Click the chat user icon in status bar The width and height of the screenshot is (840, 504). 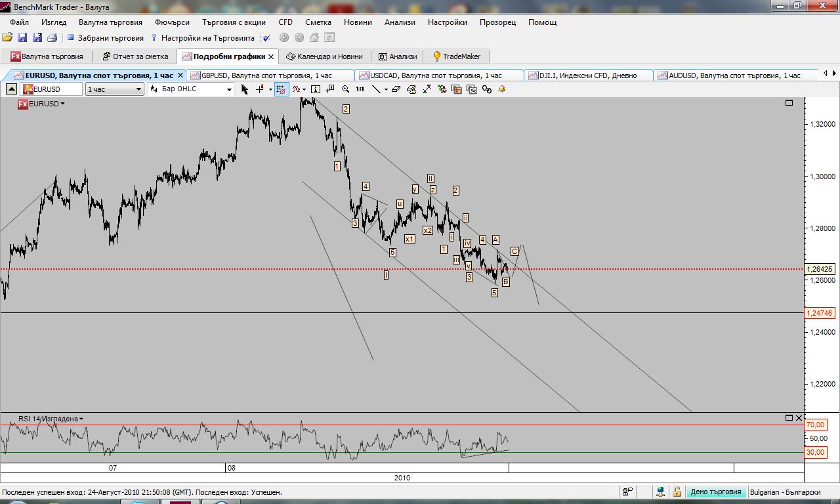pos(628,492)
